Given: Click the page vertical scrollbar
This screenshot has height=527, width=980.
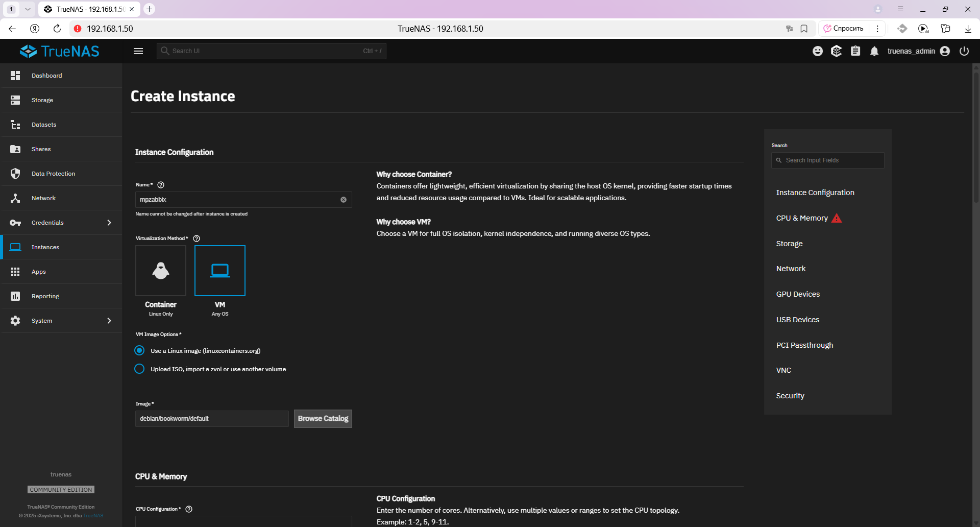Looking at the screenshot, I should pyautogui.click(x=976, y=138).
